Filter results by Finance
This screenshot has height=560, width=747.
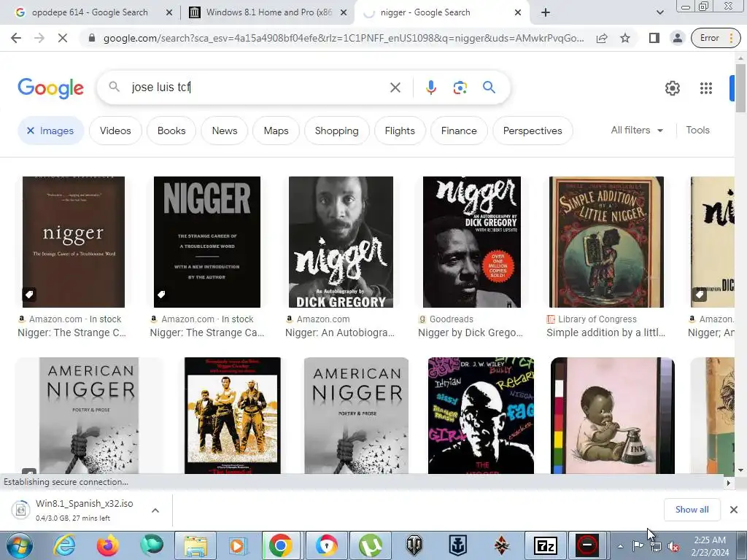tap(459, 131)
